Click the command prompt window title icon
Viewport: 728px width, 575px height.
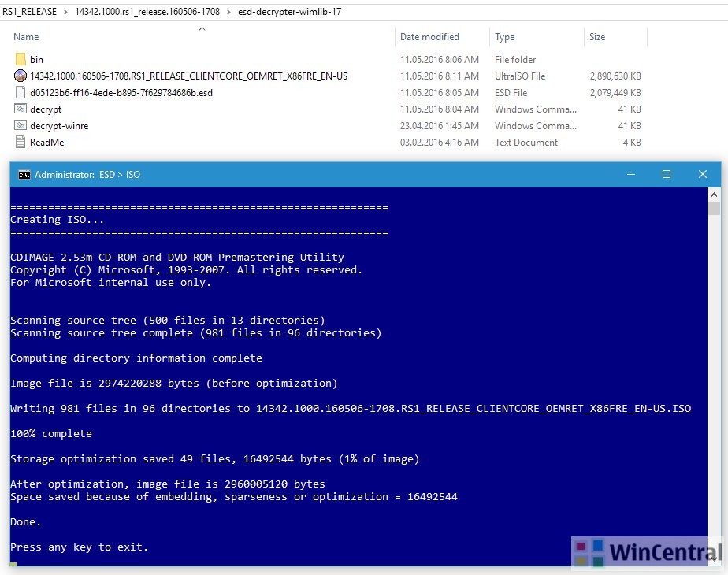(24, 175)
